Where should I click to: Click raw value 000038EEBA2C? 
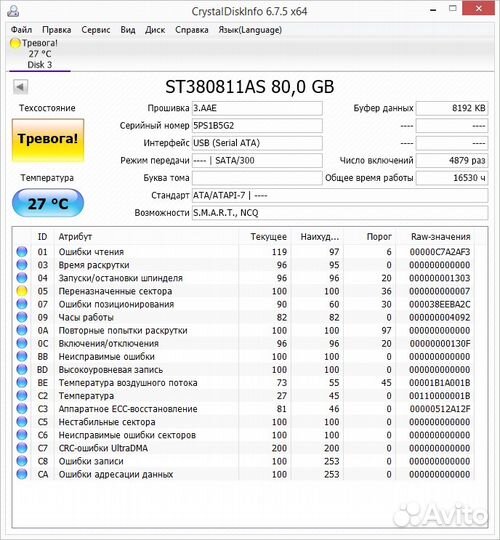point(440,304)
